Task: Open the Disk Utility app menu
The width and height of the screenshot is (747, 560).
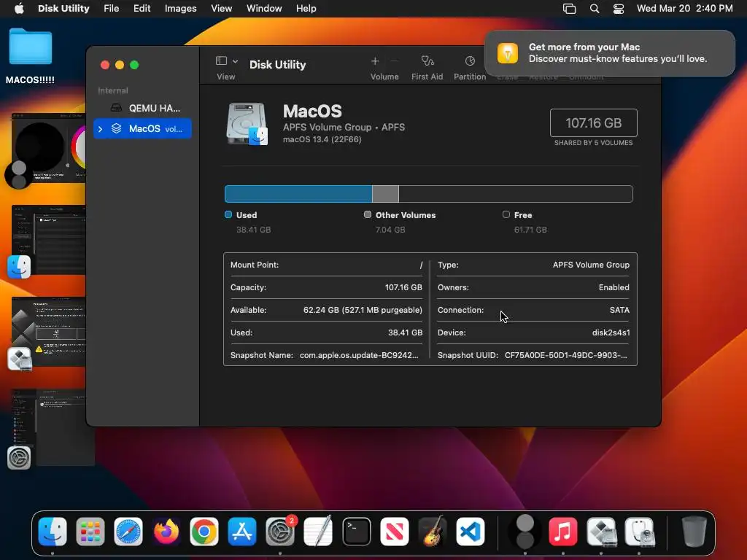Action: [63, 9]
